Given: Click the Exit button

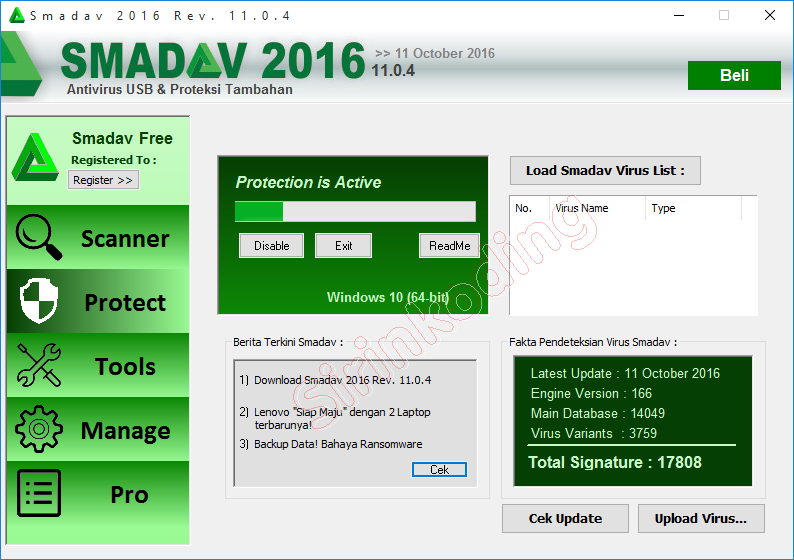Looking at the screenshot, I should click(x=343, y=246).
